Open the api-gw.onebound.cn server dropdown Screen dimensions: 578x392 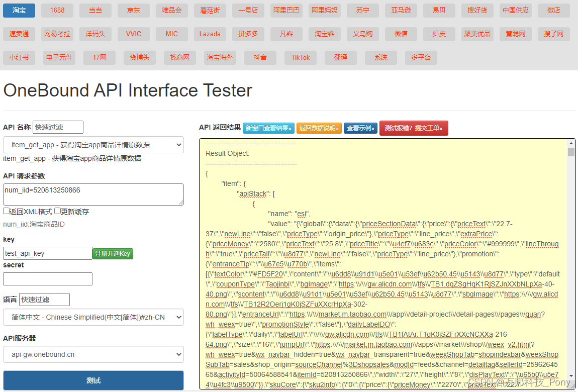coord(93,354)
